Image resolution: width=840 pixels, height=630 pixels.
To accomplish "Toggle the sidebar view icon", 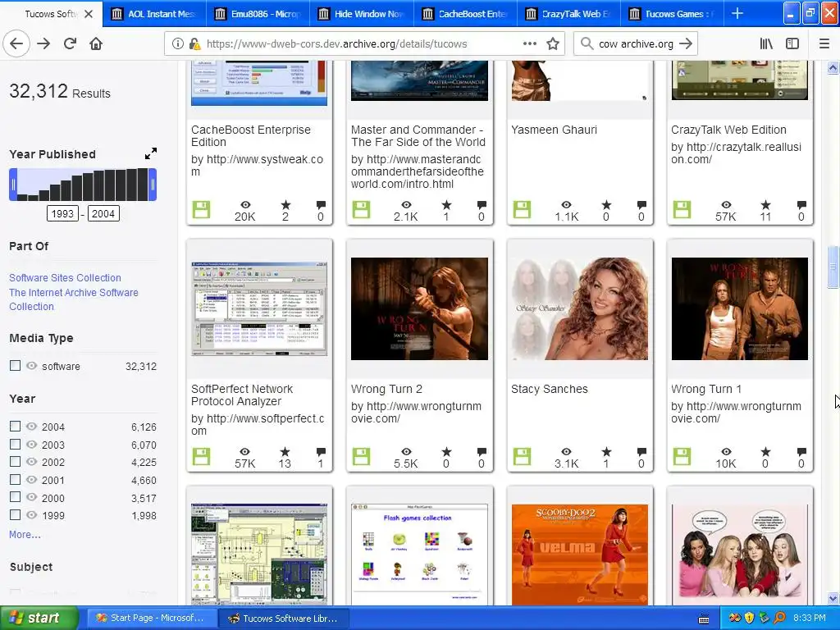I will pyautogui.click(x=792, y=44).
